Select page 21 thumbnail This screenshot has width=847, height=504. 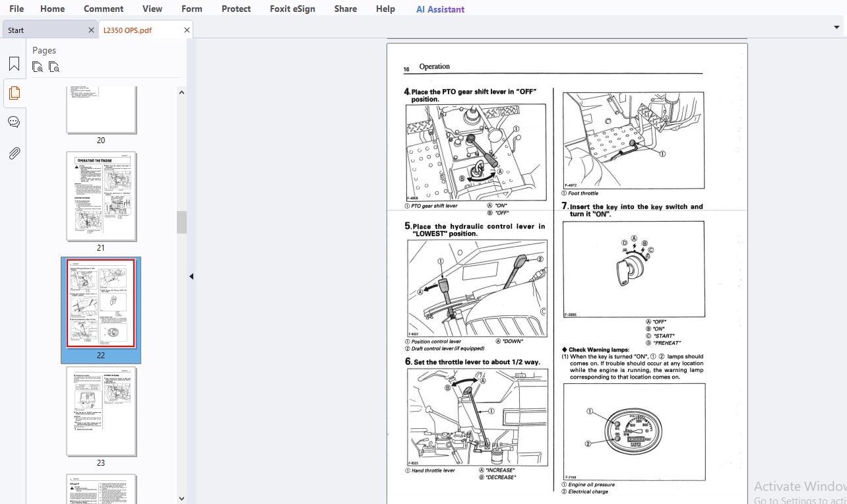101,197
